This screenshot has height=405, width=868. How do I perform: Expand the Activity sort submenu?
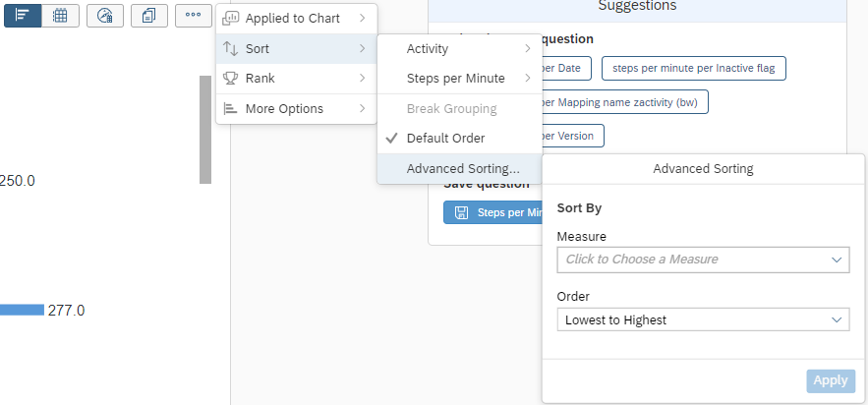coord(459,49)
